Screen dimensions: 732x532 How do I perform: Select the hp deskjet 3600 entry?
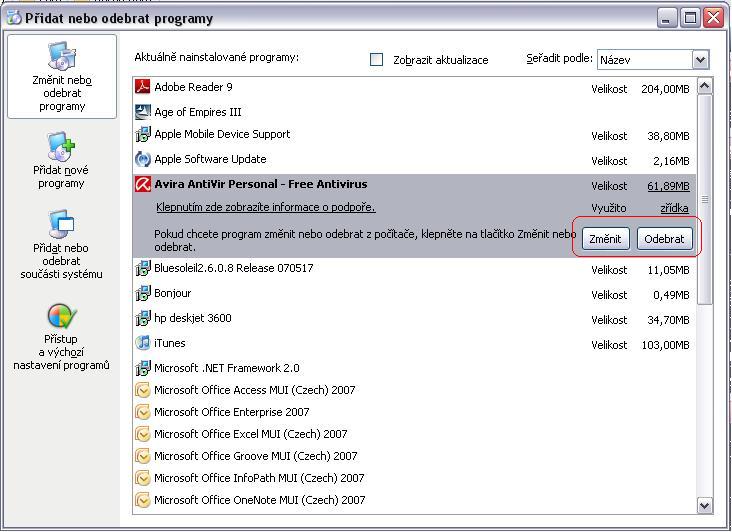193,318
